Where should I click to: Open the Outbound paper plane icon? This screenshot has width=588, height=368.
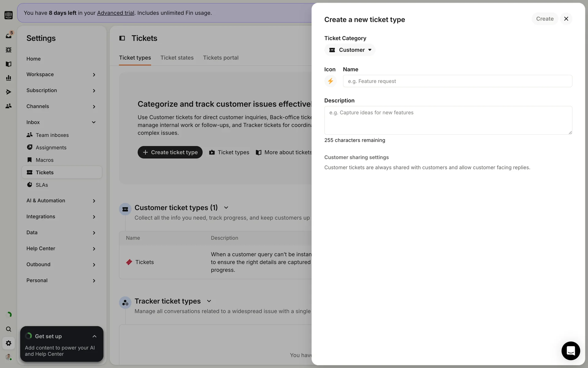click(9, 92)
